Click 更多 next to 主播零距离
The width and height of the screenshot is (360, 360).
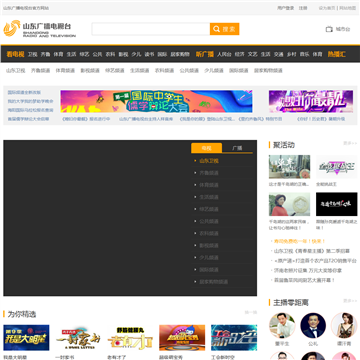click(350, 301)
